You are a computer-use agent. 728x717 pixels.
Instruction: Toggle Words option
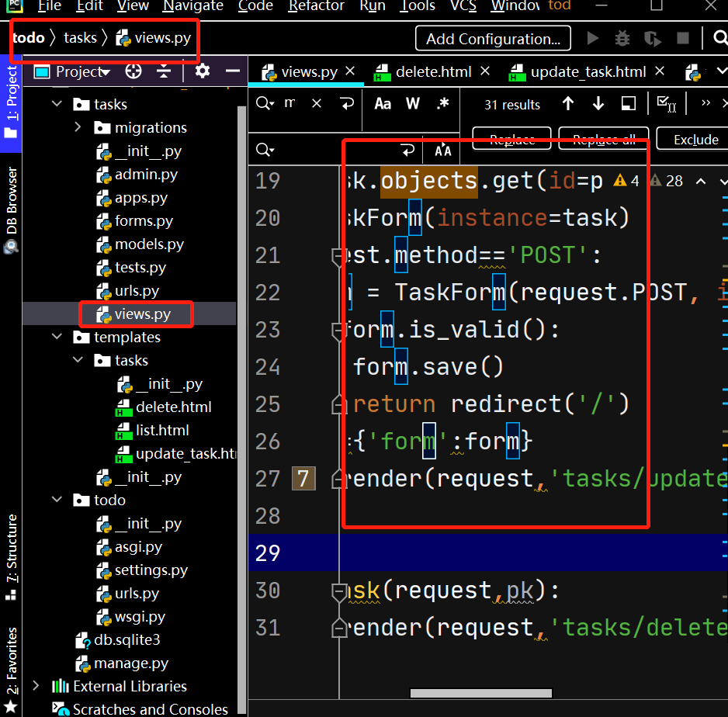[413, 103]
